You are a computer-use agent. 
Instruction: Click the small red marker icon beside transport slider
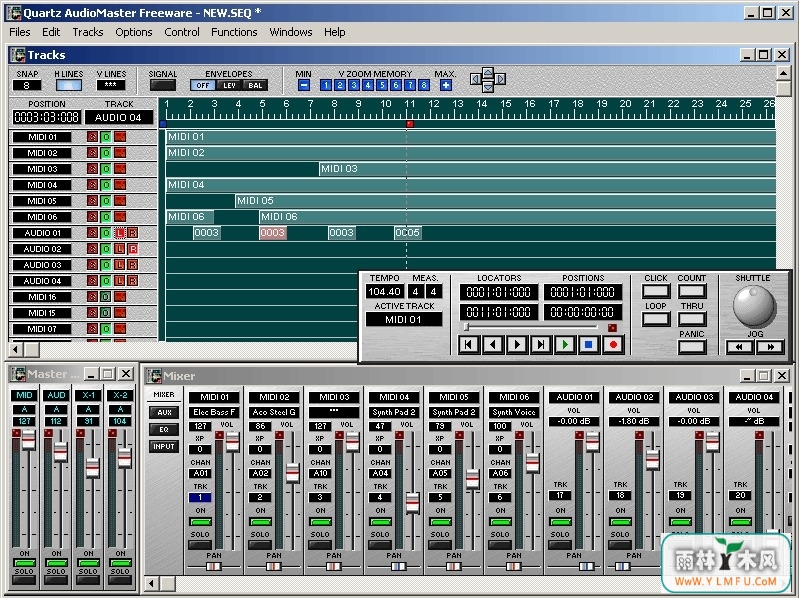coord(612,328)
